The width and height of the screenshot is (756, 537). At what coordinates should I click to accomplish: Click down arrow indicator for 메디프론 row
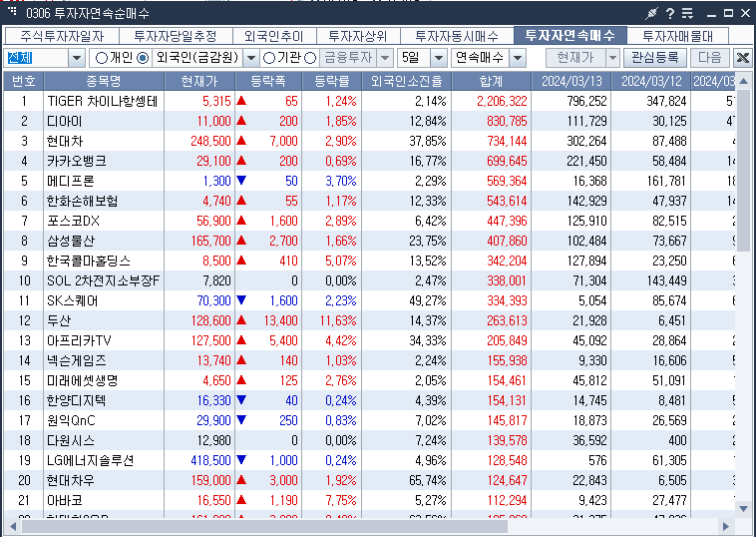(x=241, y=181)
